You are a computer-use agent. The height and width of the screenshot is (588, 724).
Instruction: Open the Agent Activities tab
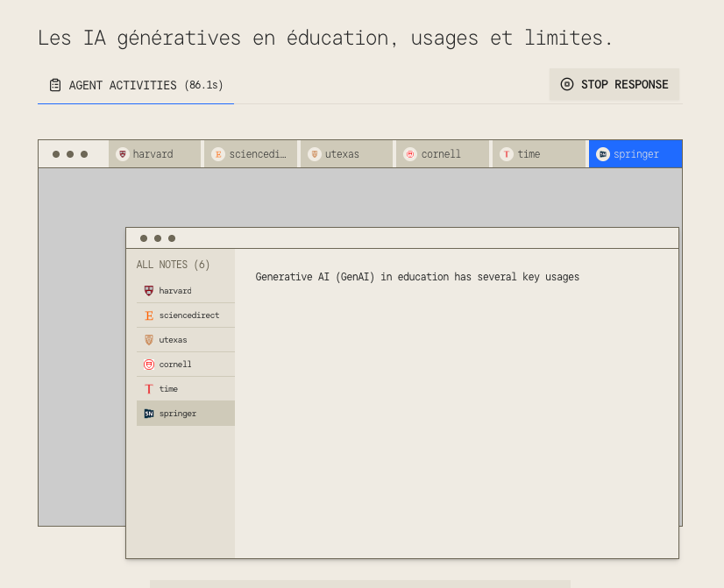tap(136, 85)
